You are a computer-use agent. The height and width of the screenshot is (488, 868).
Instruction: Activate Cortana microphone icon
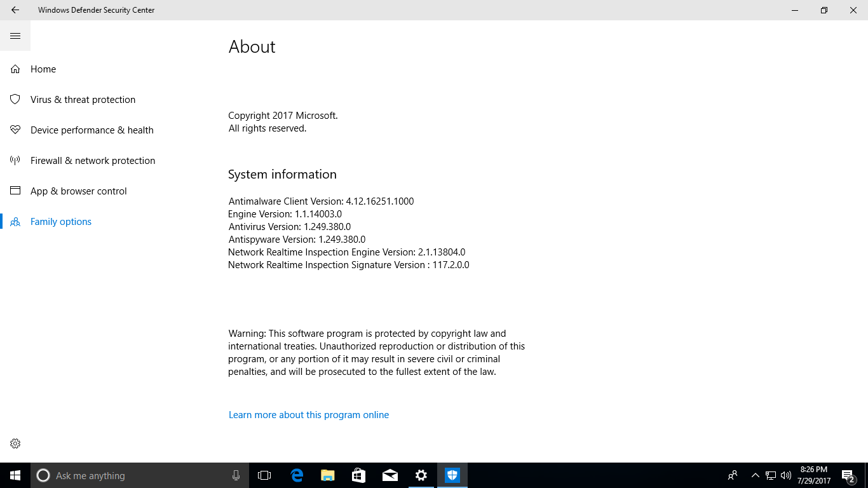[x=236, y=475]
